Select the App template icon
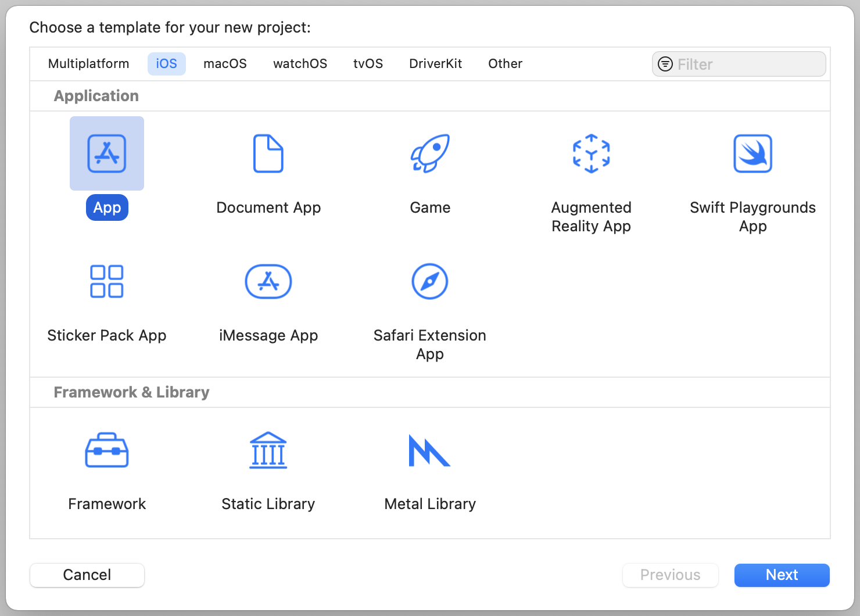Screen dimensions: 860x616 click(x=107, y=154)
